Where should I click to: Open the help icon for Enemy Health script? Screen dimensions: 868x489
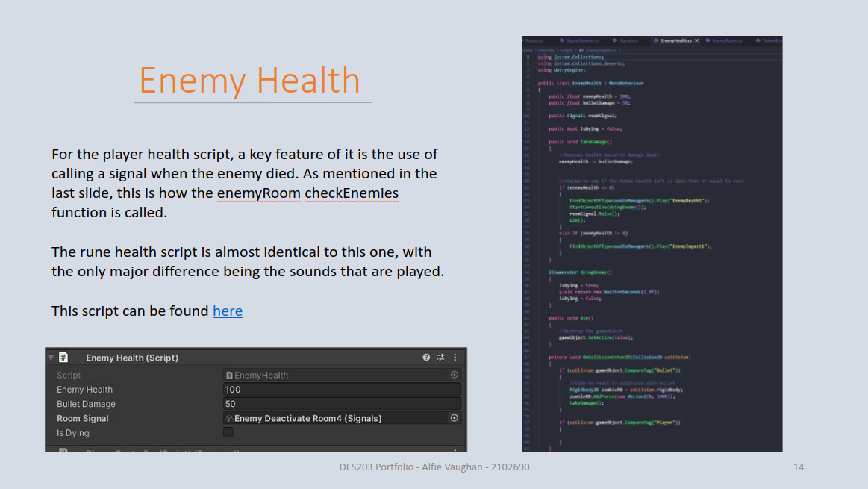pos(426,358)
